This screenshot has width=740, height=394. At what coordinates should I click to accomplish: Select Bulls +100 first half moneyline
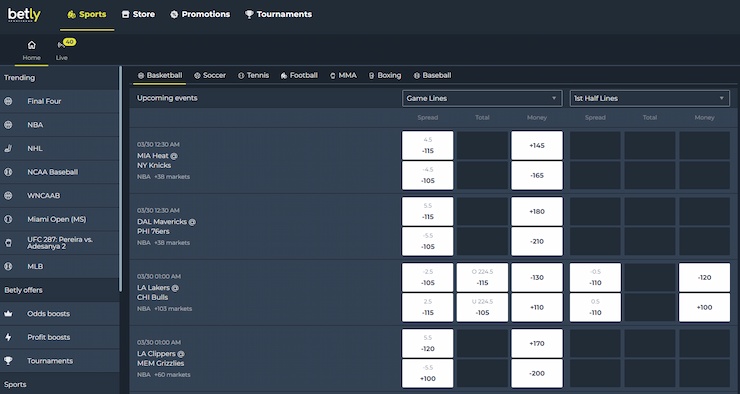point(704,307)
